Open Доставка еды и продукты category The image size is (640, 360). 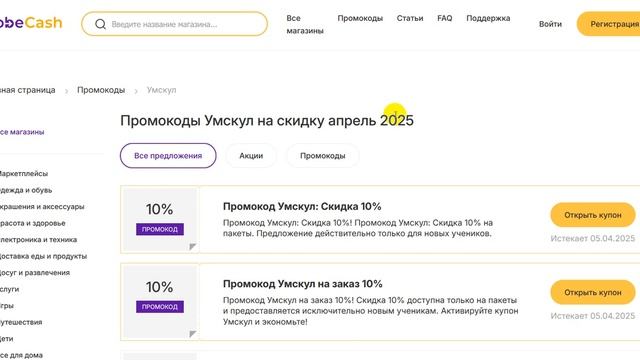[43, 256]
